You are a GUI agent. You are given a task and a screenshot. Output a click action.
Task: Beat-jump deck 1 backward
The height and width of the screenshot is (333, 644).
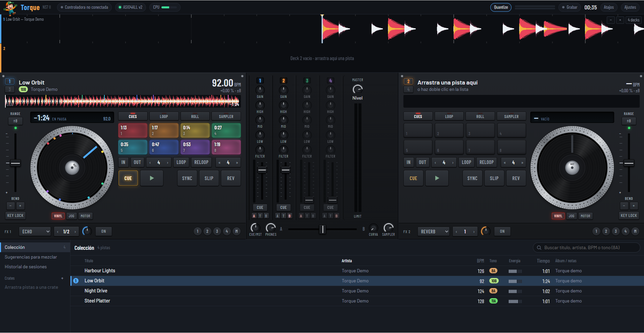point(219,163)
